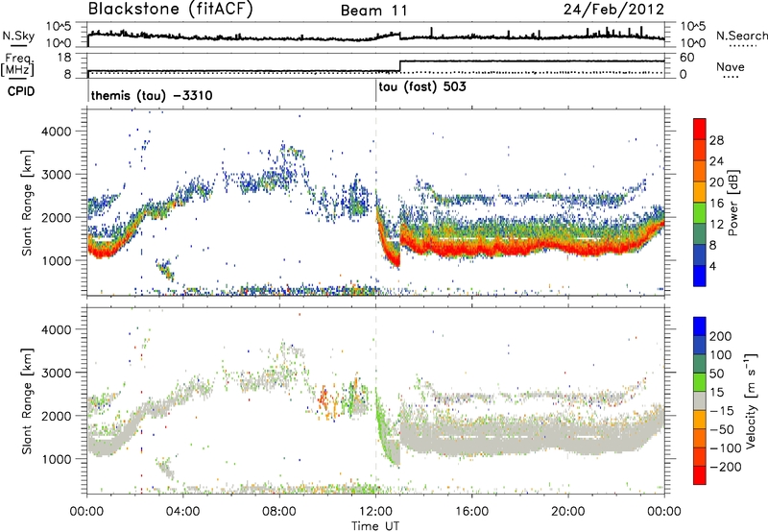This screenshot has width=768, height=532.
Task: Click the Blackstone (fitACF) title
Action: (x=170, y=10)
